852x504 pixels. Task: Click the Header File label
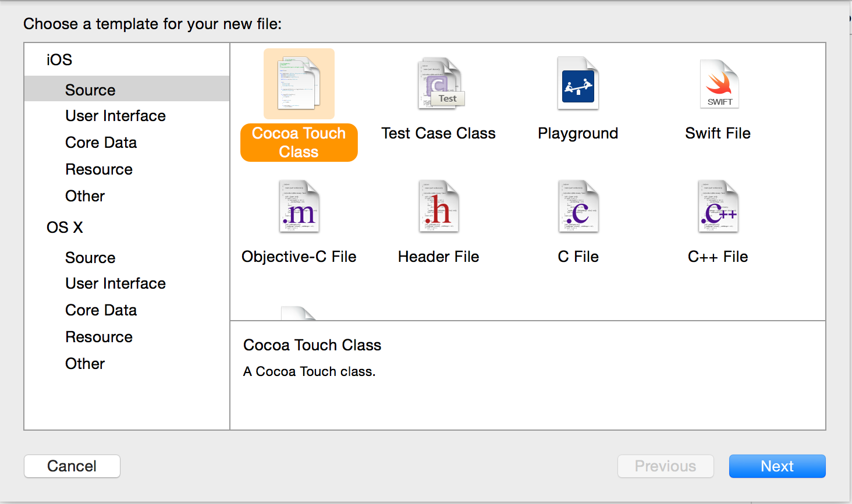[x=439, y=257]
